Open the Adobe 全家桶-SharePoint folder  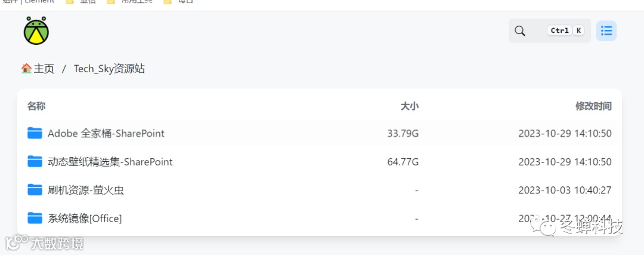point(106,133)
